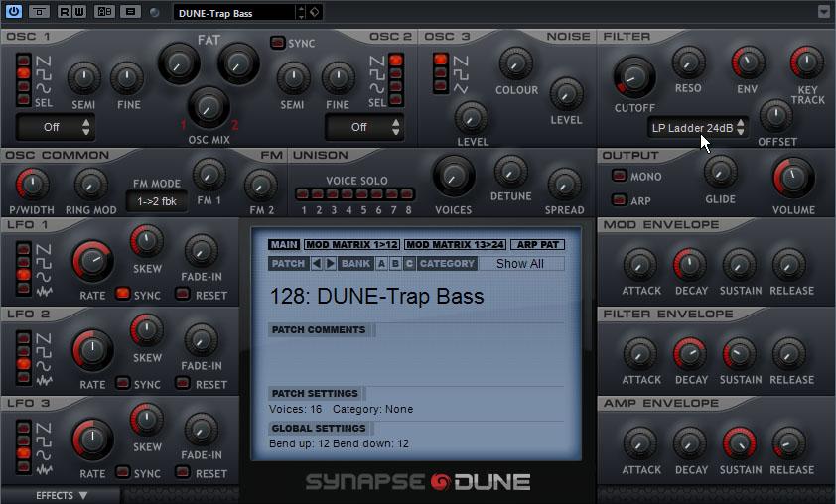Screen dimensions: 836x504
Task: Toggle LFO 1 RESET
Action: coord(183,294)
